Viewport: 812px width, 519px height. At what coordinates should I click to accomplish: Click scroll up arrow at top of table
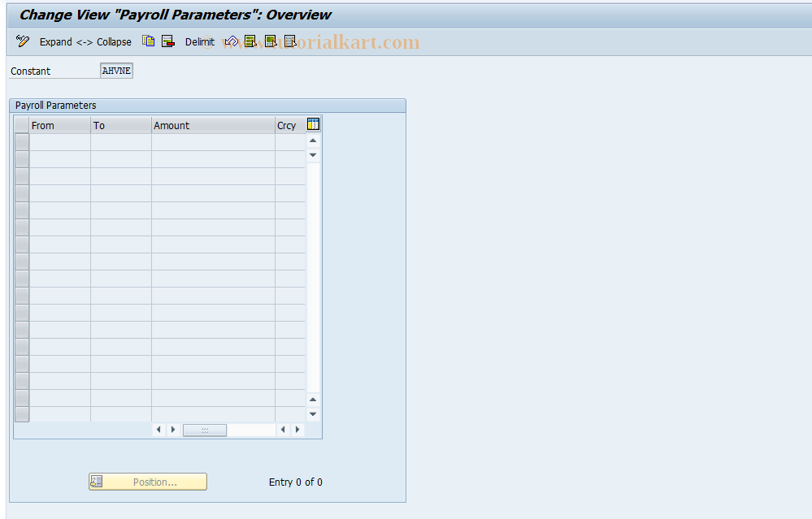tap(313, 141)
